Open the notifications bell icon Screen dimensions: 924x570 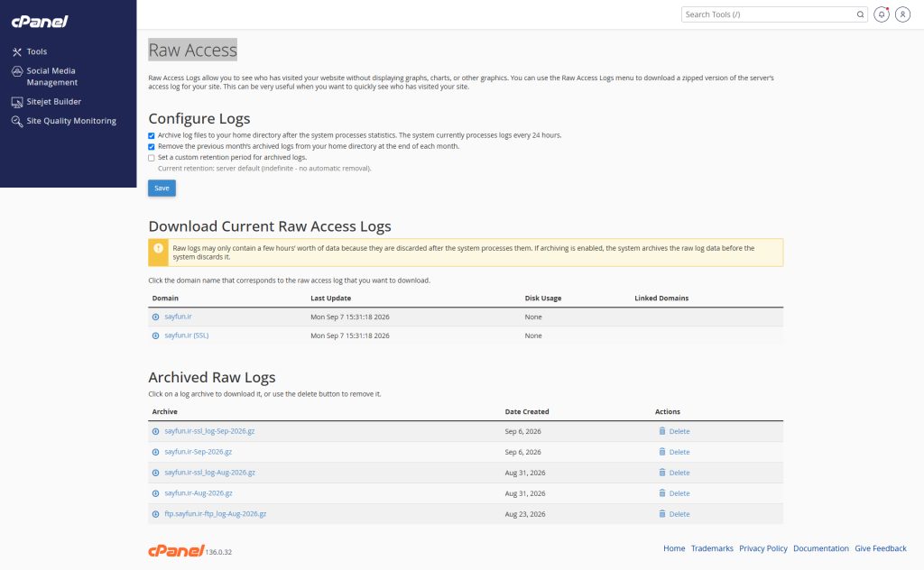click(881, 14)
